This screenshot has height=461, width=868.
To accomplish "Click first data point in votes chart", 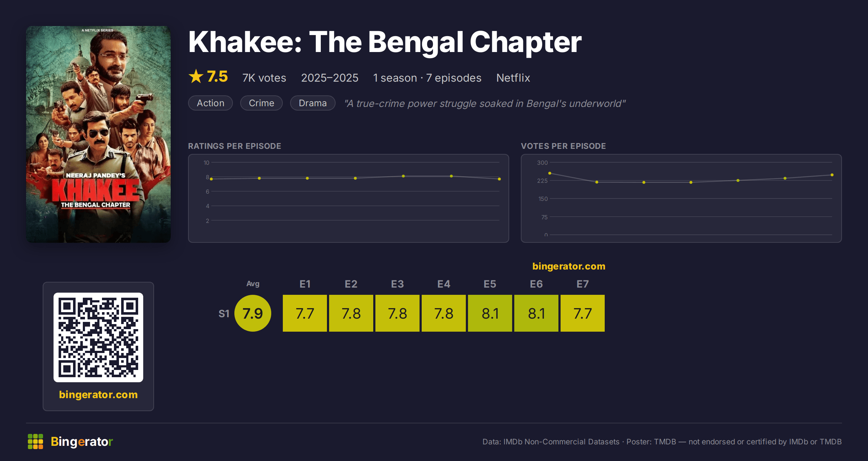I will (550, 173).
